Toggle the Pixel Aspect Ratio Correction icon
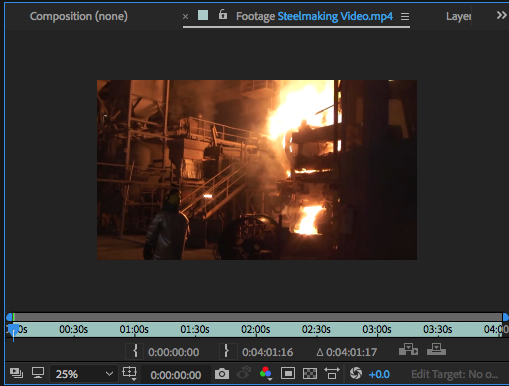 click(332, 374)
